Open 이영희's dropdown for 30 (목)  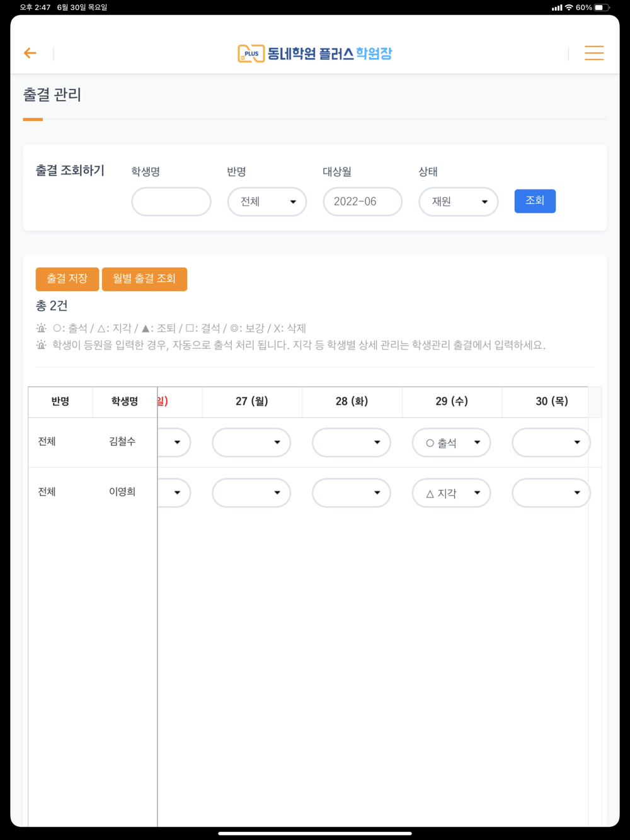[551, 493]
